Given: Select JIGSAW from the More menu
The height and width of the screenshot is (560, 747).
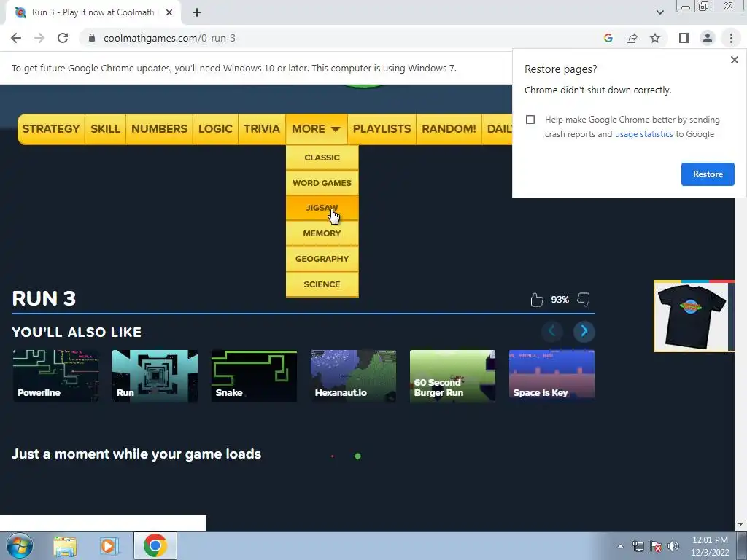Looking at the screenshot, I should click(322, 208).
